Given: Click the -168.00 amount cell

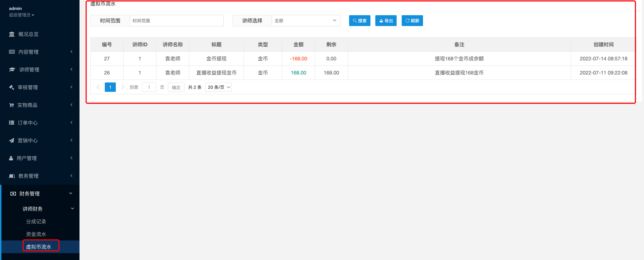Looking at the screenshot, I should [x=298, y=59].
